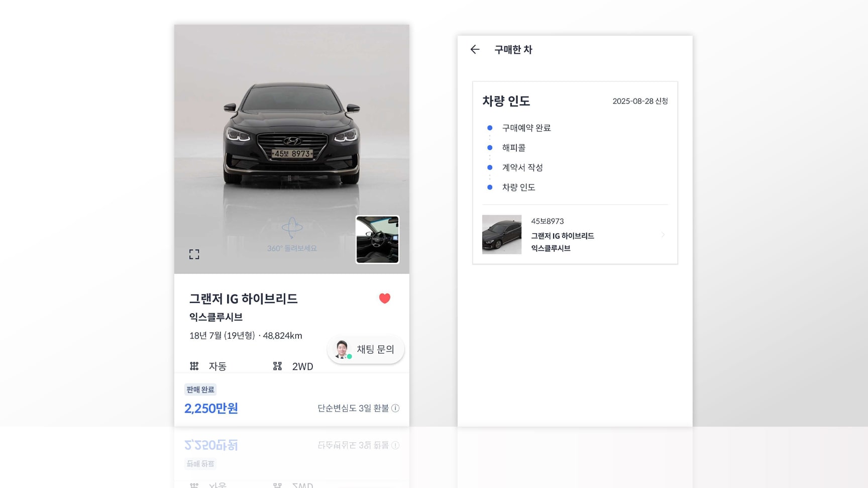This screenshot has width=868, height=488.
Task: Tap the agent avatar in the chat bubble
Action: 342,349
